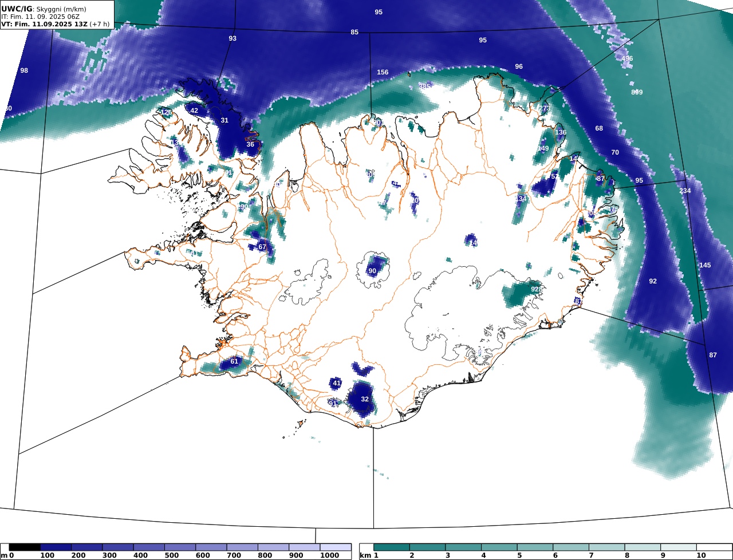This screenshot has width=733, height=560.
Task: Click the black 0–100 m legend swatch
Action: (x=25, y=547)
